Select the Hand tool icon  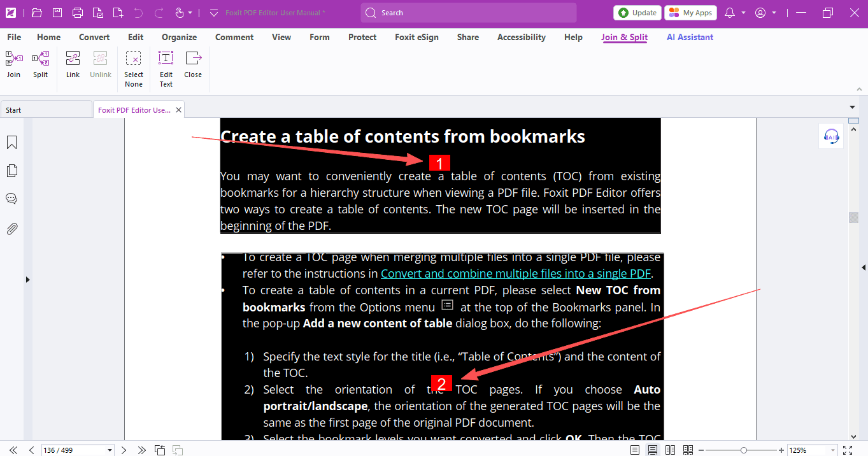(x=180, y=13)
